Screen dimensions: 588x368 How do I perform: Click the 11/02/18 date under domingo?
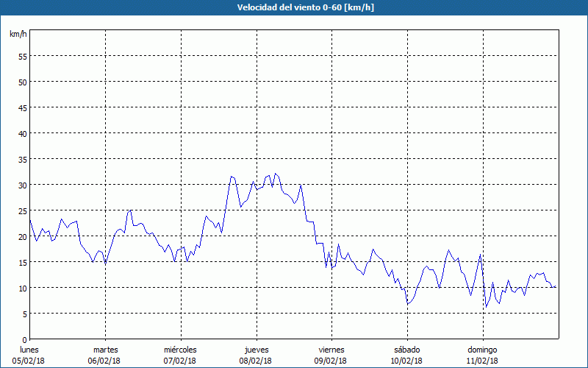click(482, 361)
